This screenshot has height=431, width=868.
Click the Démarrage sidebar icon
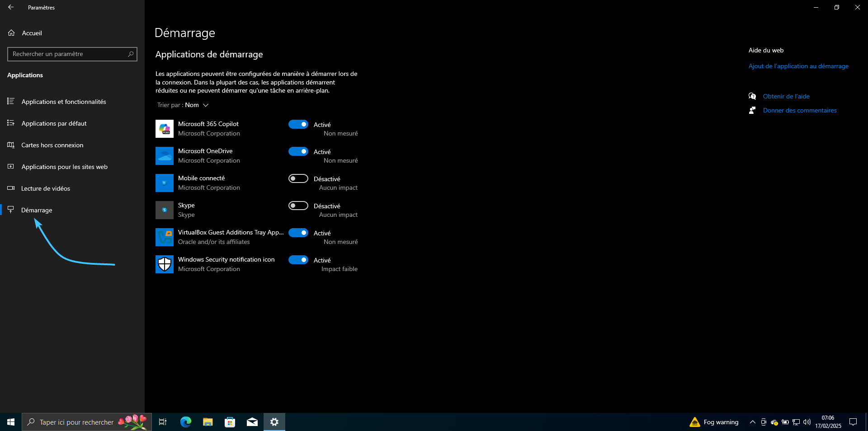[x=11, y=210]
